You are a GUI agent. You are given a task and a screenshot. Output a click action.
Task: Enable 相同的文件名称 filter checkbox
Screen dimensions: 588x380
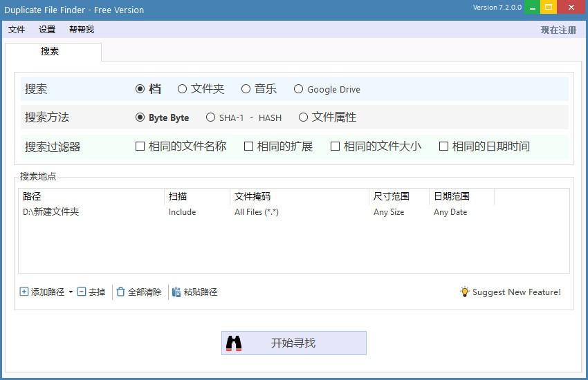pyautogui.click(x=140, y=146)
